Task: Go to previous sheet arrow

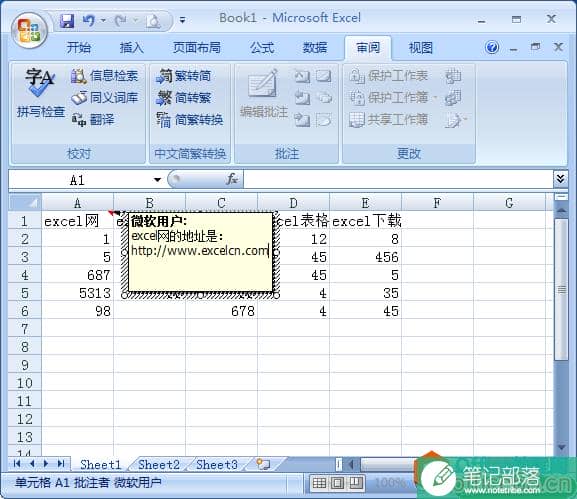Action: (32, 464)
